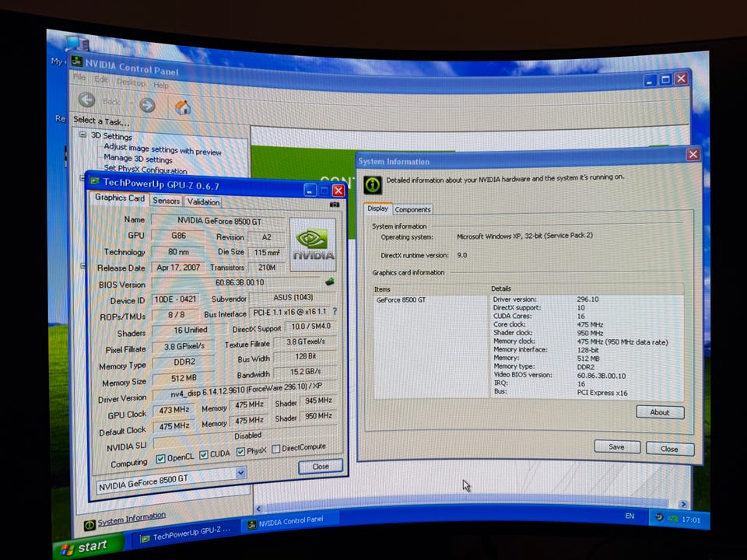This screenshot has height=560, width=747.
Task: Click Memory clock value 475 MHz (950 MHz data rate)
Action: click(x=622, y=342)
